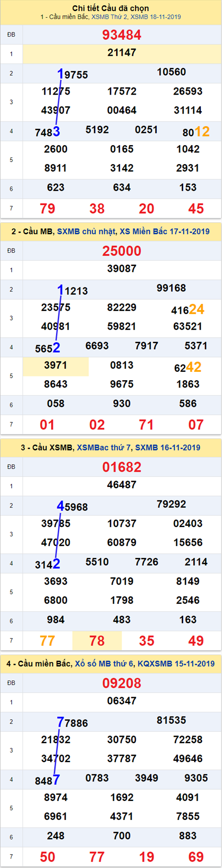Select number 19755 in second prize row

pos(73,74)
